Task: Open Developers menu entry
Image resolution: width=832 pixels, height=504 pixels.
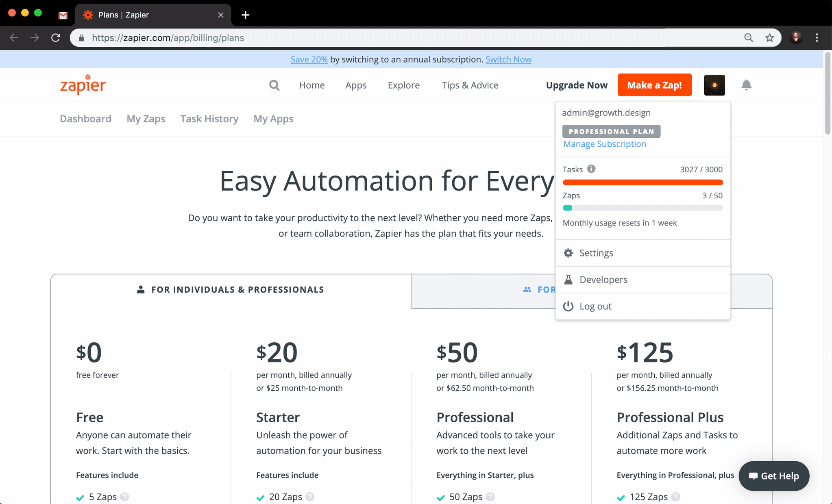Action: [603, 280]
